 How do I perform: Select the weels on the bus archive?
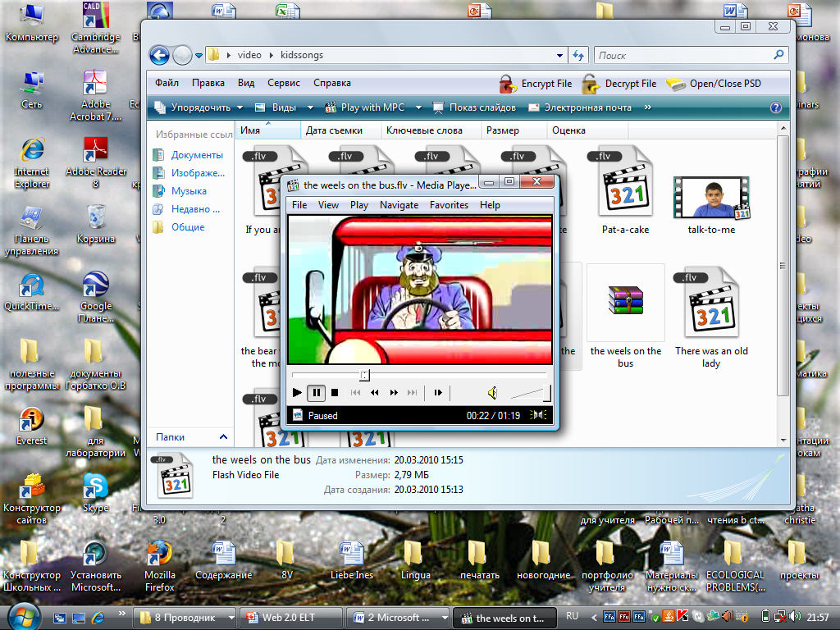[x=626, y=316]
